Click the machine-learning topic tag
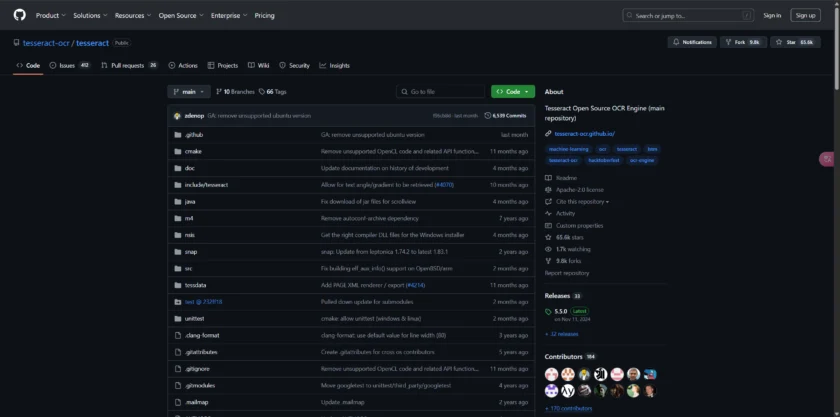 pos(568,149)
